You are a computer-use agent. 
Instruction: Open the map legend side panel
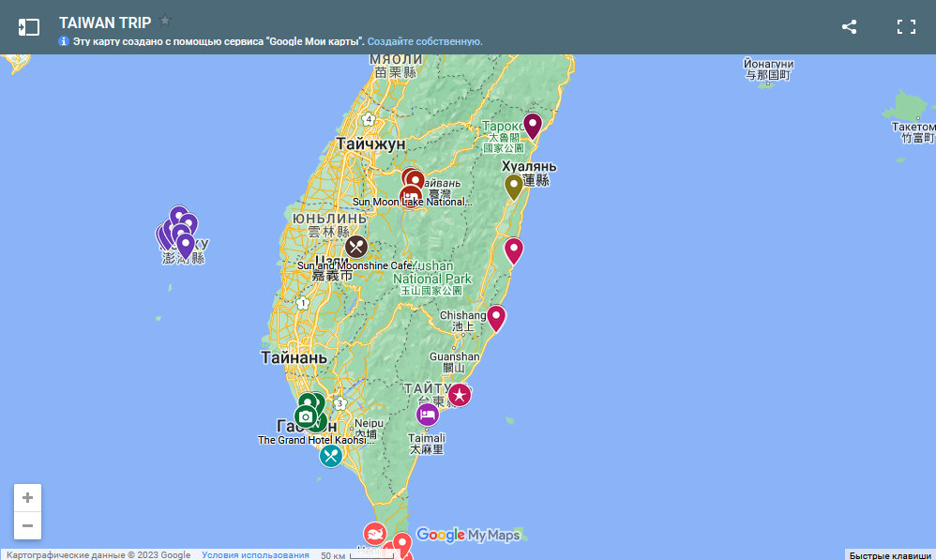pos(29,27)
